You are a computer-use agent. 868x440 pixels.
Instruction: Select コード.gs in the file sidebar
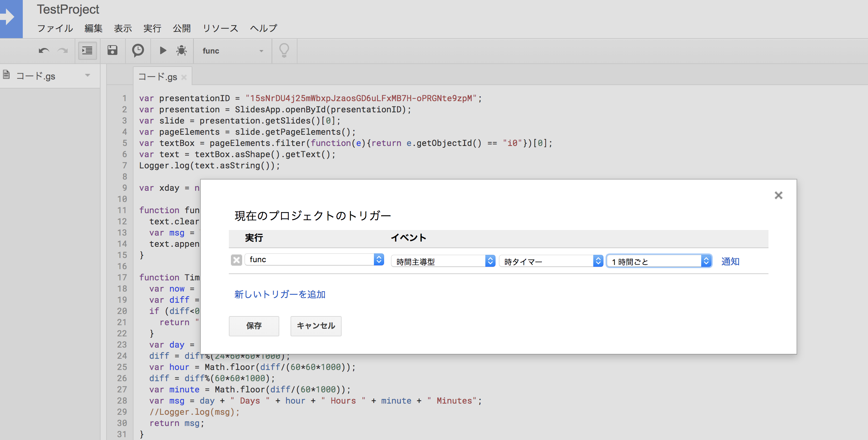[36, 76]
